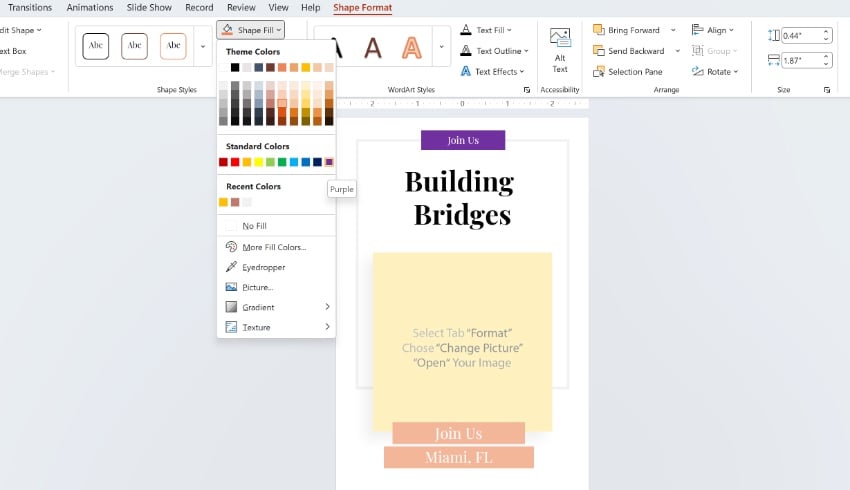Click the Bring Forward icon
Image resolution: width=850 pixels, height=490 pixels.
pos(598,30)
